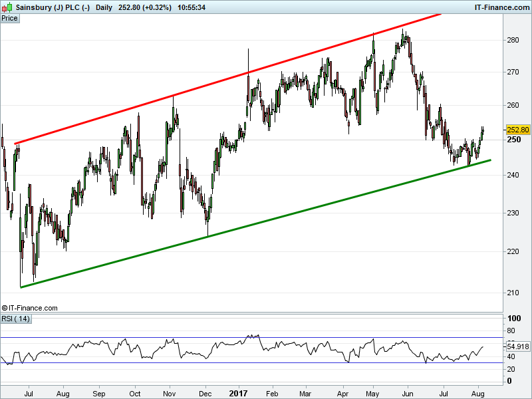The width and height of the screenshot is (532, 399).
Task: Select the Sainsbury (J) PLC instrument name
Action: coord(53,7)
